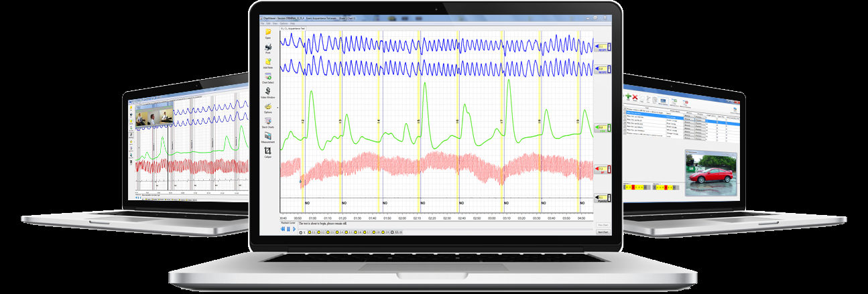This screenshot has height=294, width=868.
Task: Click the Print icon in sidebar
Action: pyautogui.click(x=268, y=46)
